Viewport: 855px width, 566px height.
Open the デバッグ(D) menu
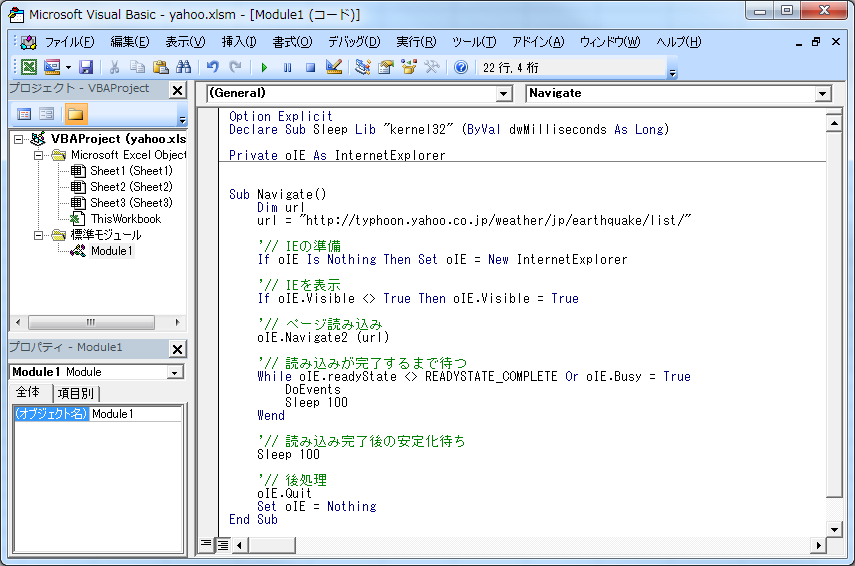tap(354, 42)
